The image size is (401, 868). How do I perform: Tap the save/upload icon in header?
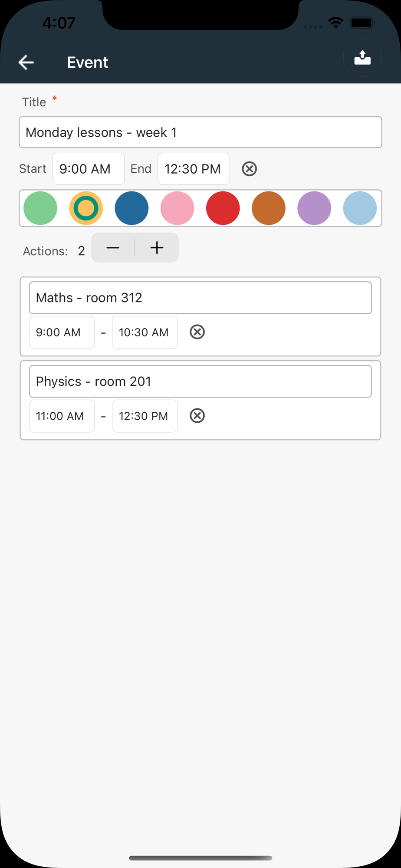362,58
